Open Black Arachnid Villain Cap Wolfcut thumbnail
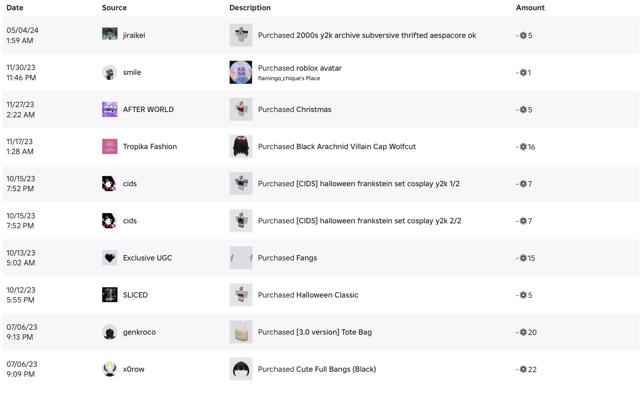Image resolution: width=640 pixels, height=394 pixels. (241, 147)
